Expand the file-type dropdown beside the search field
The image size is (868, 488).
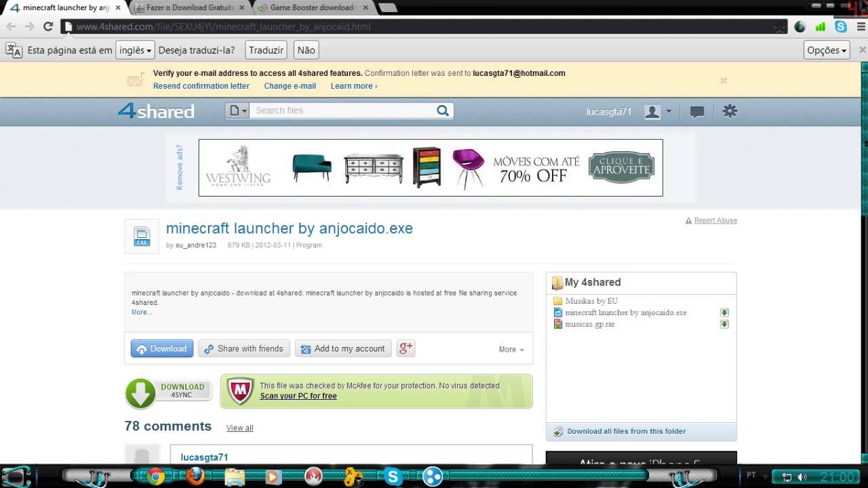[237, 110]
